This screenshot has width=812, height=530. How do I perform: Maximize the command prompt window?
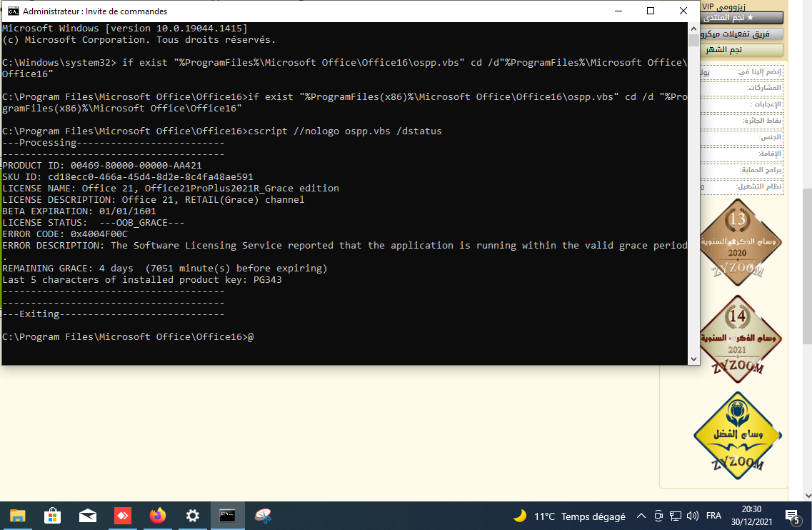pos(651,11)
